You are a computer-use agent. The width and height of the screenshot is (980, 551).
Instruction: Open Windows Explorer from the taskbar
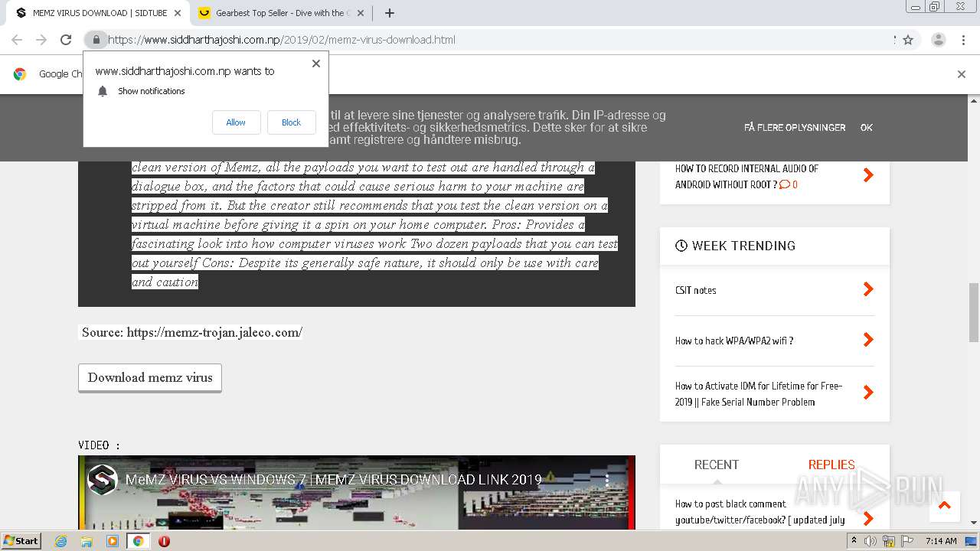coord(87,541)
